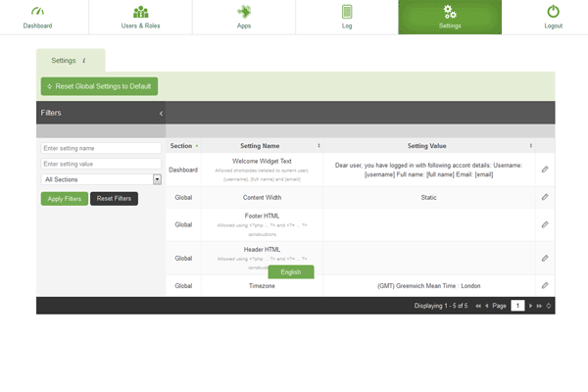Refresh the settings table in footer
The height and width of the screenshot is (392, 588).
pos(549,306)
